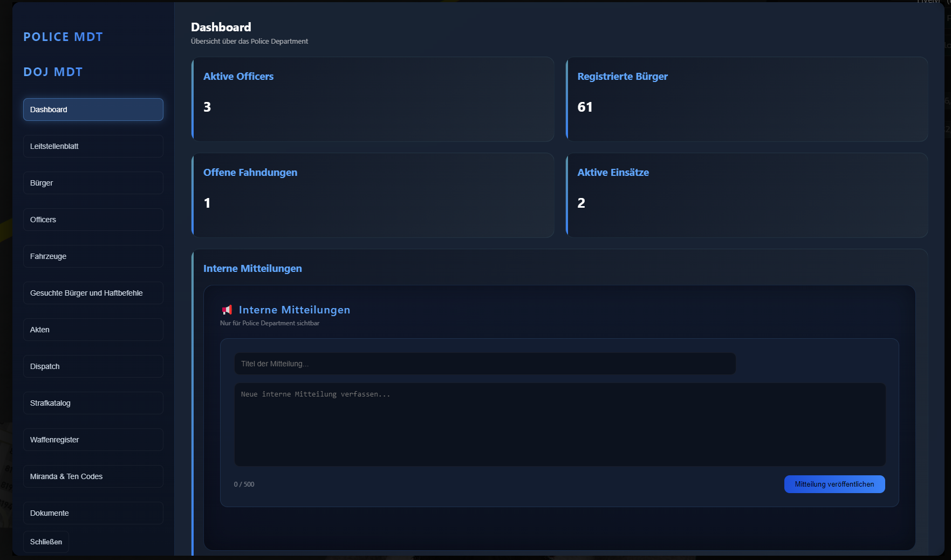This screenshot has height=560, width=951.
Task: Switch to the Dispatch section
Action: tap(93, 366)
